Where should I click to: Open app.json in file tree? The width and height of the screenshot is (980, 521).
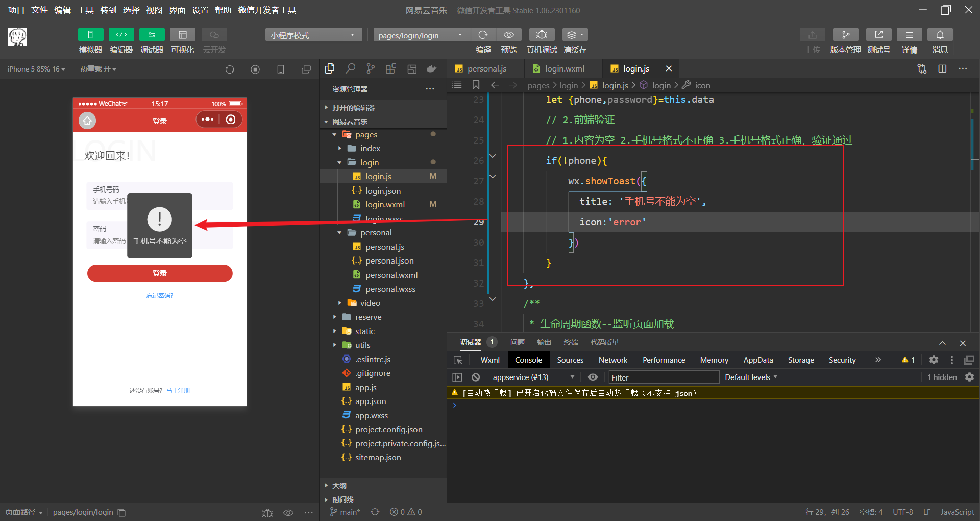(x=383, y=401)
